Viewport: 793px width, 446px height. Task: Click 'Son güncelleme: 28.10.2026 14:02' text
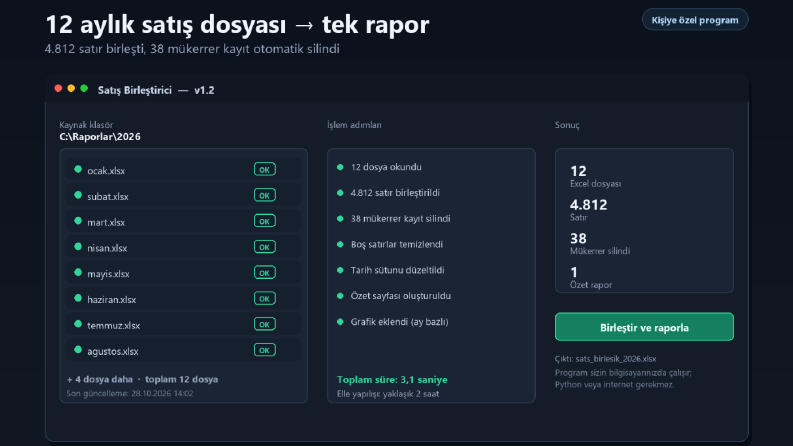129,393
